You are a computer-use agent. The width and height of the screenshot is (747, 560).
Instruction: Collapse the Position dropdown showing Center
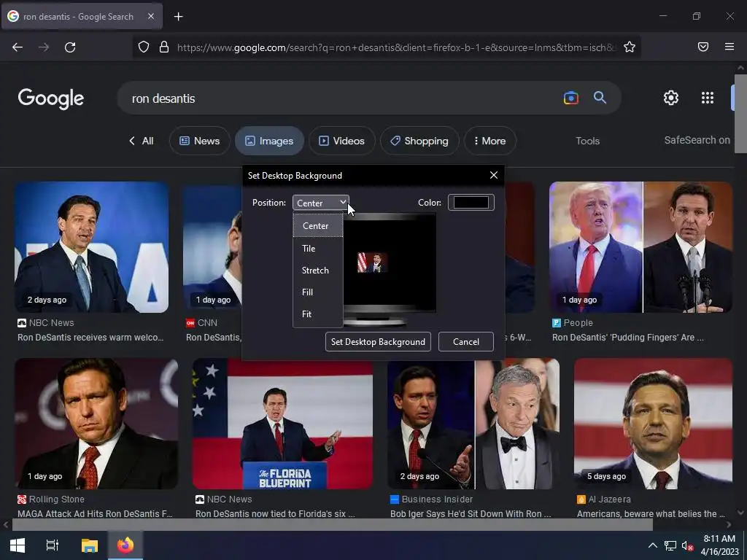[321, 203]
